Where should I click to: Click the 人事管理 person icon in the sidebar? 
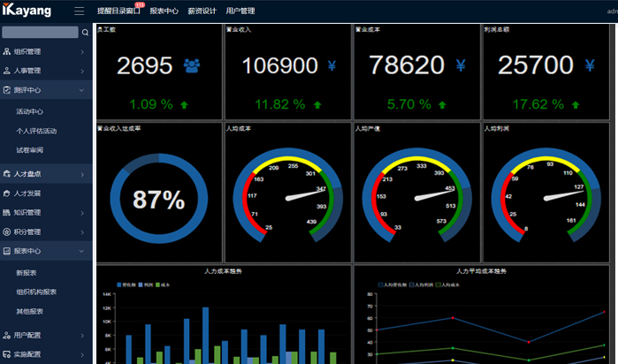click(x=7, y=71)
